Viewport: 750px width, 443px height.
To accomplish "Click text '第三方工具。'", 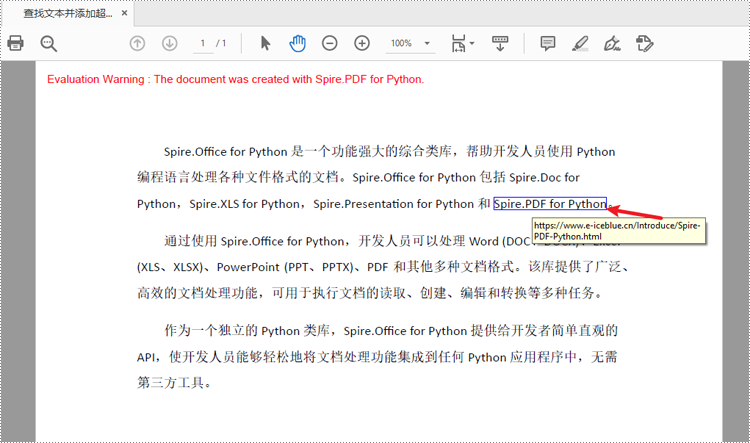I will [x=174, y=383].
